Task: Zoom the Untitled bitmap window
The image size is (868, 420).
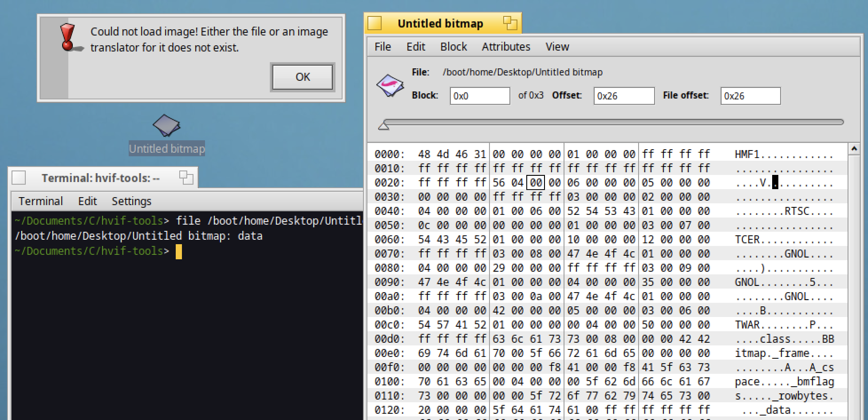Action: [x=510, y=24]
